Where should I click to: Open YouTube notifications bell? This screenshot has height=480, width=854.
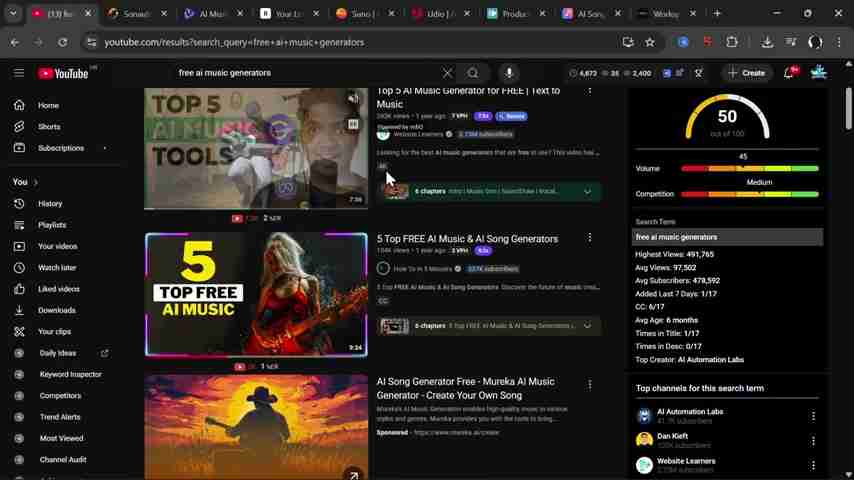click(x=789, y=73)
